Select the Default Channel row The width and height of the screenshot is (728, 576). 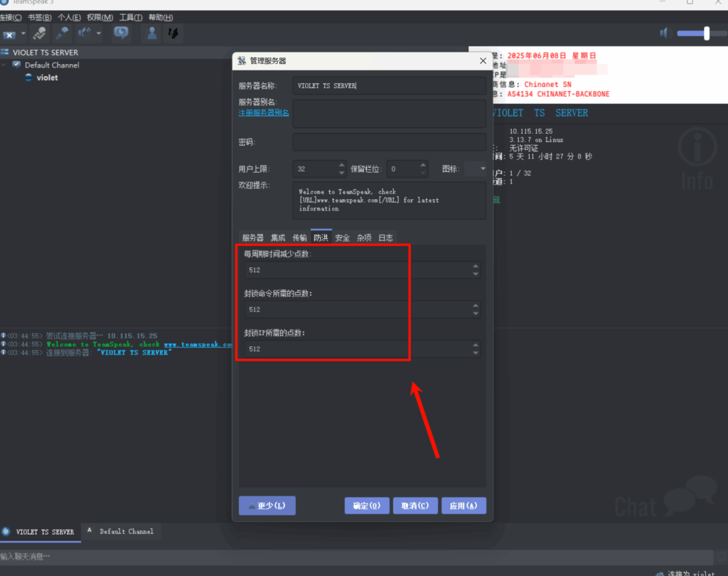52,65
